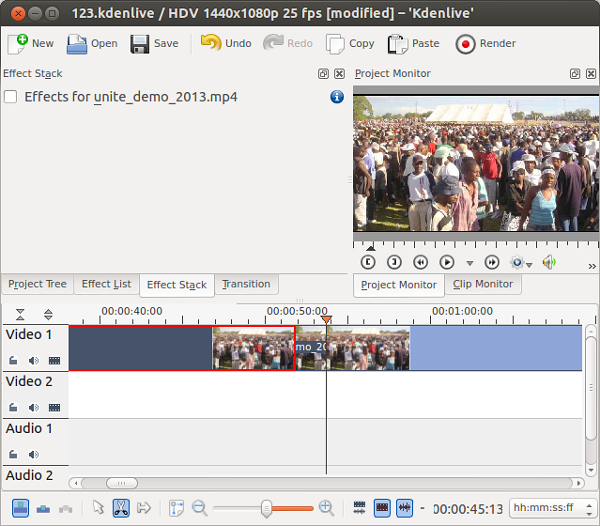The height and width of the screenshot is (526, 600).
Task: Mute audio on Video 2 track
Action: 34,407
